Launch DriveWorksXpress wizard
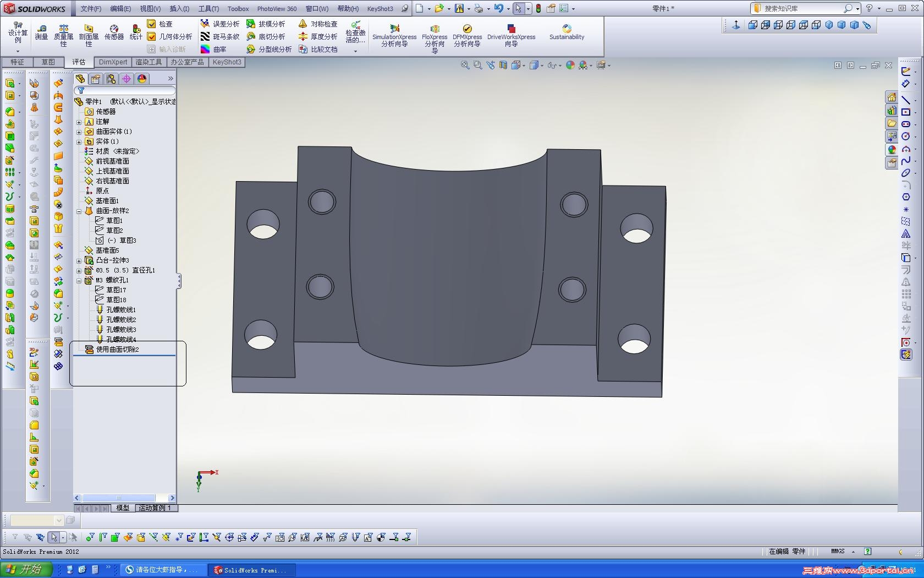The image size is (924, 578). click(x=511, y=35)
